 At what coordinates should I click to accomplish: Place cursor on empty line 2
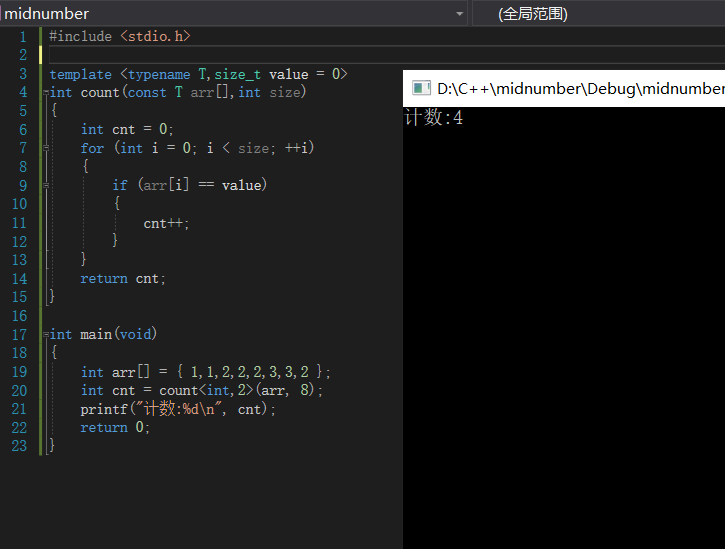[387, 55]
